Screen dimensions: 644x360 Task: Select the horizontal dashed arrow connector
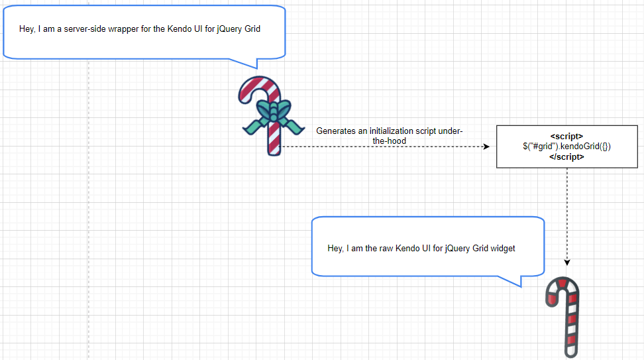pyautogui.click(x=385, y=147)
